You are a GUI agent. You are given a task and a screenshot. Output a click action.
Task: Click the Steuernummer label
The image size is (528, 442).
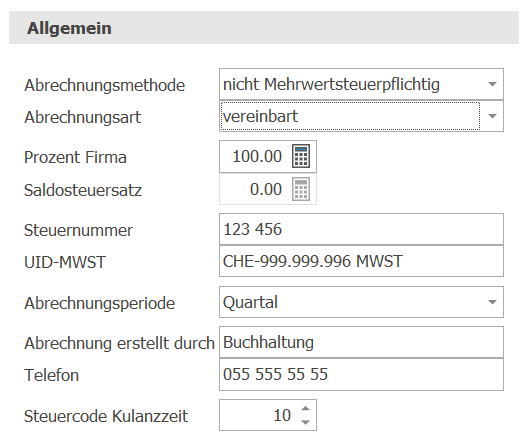78,230
